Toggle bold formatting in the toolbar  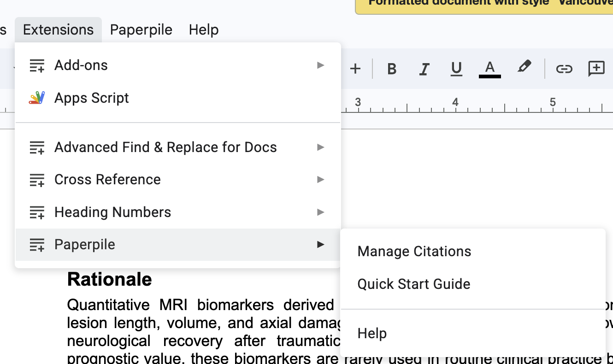[x=392, y=69]
